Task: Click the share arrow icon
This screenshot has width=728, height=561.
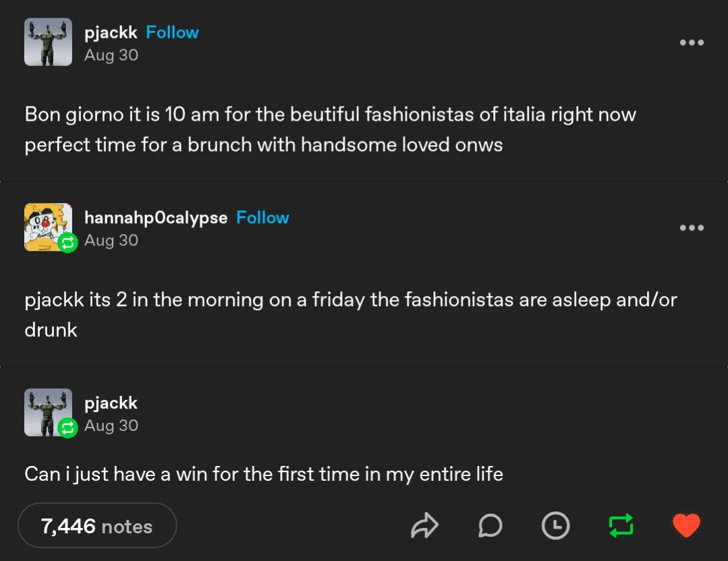Action: click(424, 526)
